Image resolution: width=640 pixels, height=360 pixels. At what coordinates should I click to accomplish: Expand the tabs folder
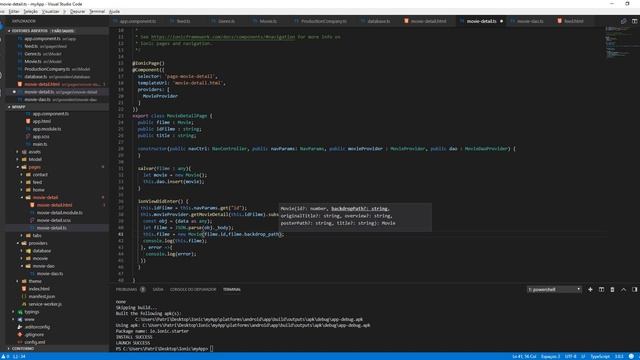pyautogui.click(x=22, y=236)
